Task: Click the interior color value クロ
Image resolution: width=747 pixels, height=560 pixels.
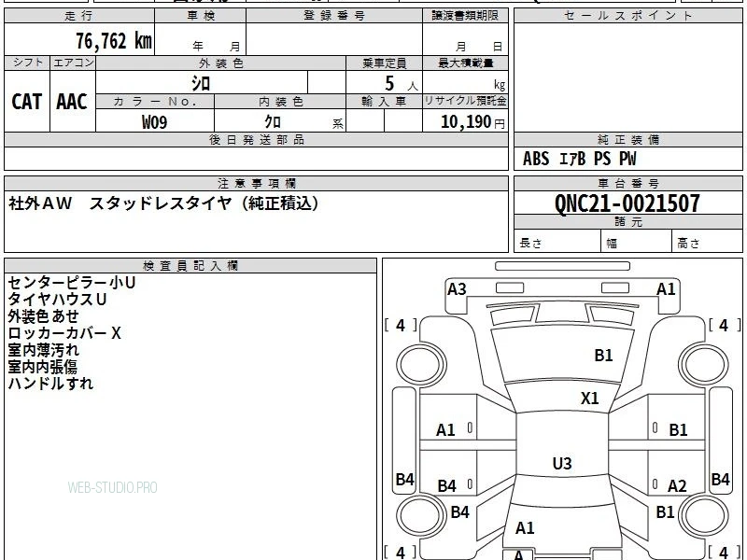Action: coord(273,122)
